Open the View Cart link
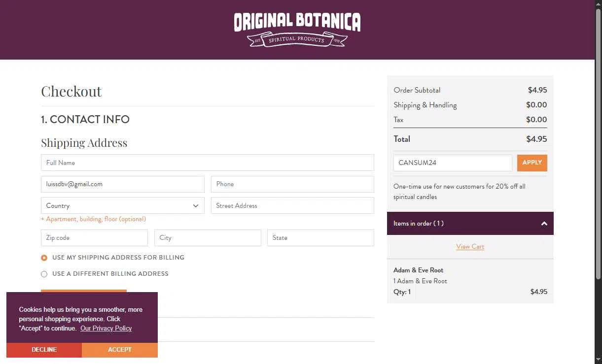 point(470,246)
